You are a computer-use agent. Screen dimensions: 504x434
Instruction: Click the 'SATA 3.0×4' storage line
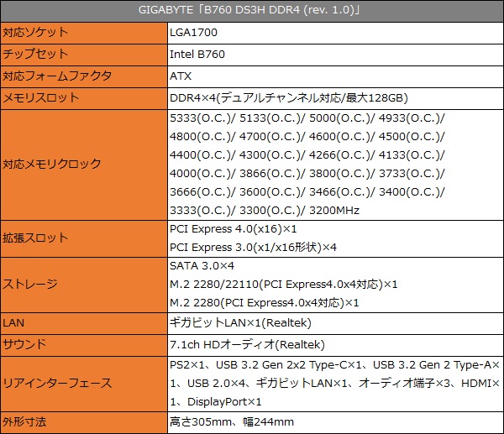pyautogui.click(x=202, y=266)
